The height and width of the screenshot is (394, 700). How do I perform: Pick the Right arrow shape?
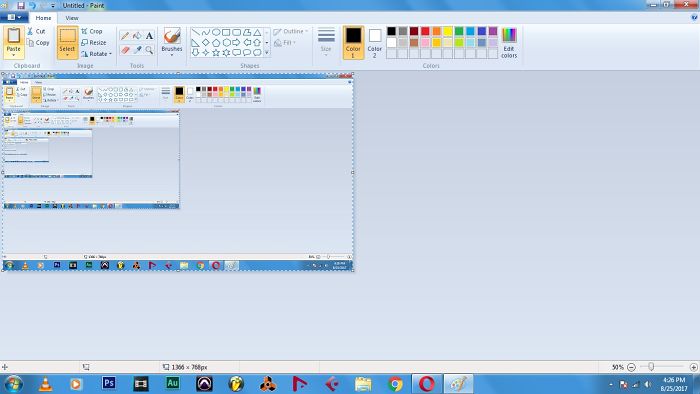[237, 42]
